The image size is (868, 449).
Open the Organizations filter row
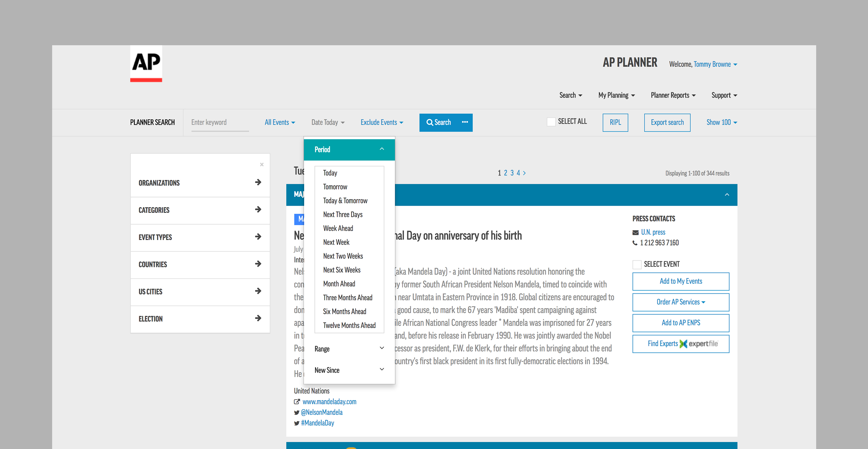(200, 183)
